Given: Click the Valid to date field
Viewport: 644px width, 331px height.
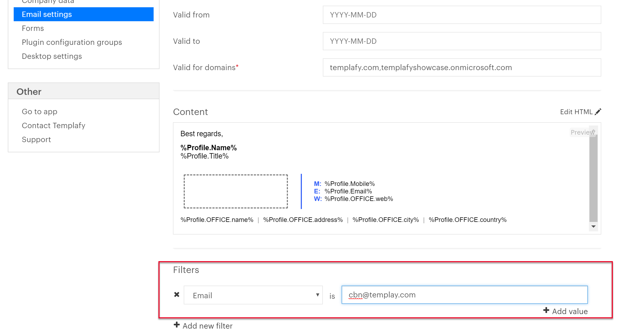Looking at the screenshot, I should (x=461, y=41).
